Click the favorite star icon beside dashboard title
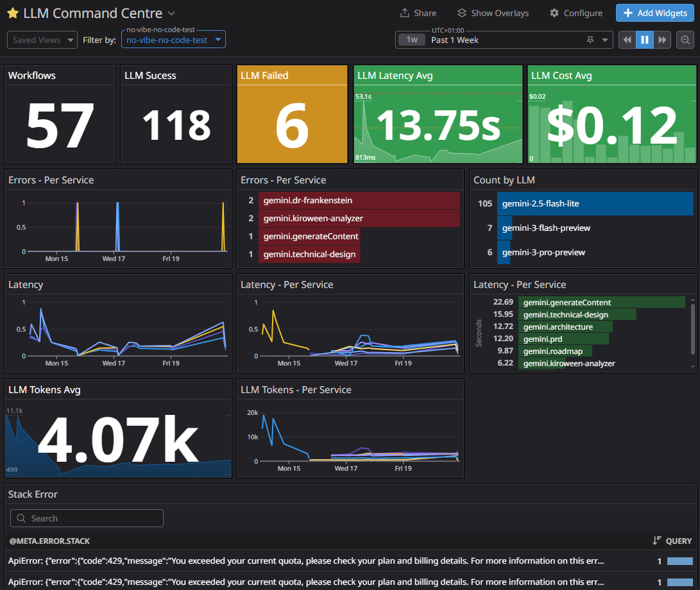The width and height of the screenshot is (700, 590). (x=13, y=13)
